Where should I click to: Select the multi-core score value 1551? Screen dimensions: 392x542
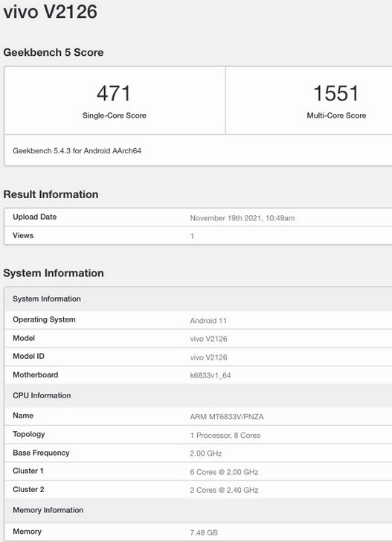(x=336, y=93)
